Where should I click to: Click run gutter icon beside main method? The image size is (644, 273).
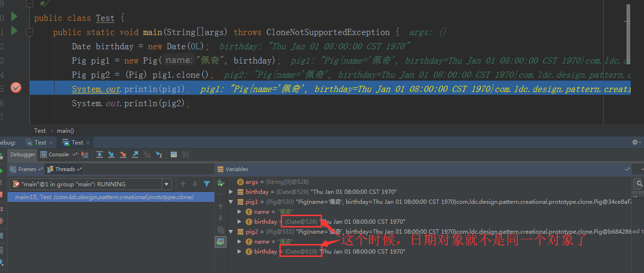[14, 31]
